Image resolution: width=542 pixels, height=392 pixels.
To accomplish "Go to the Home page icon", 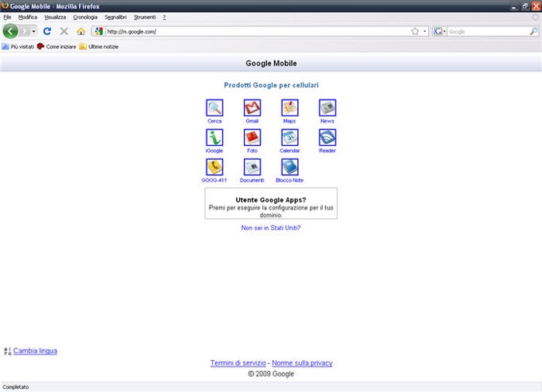I will pos(81,31).
